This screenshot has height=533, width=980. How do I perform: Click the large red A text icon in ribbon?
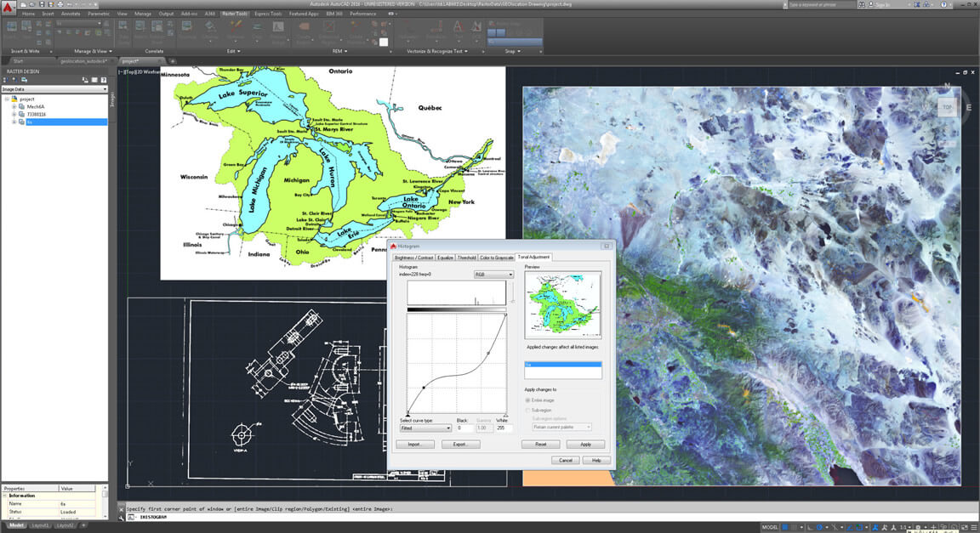point(457,26)
